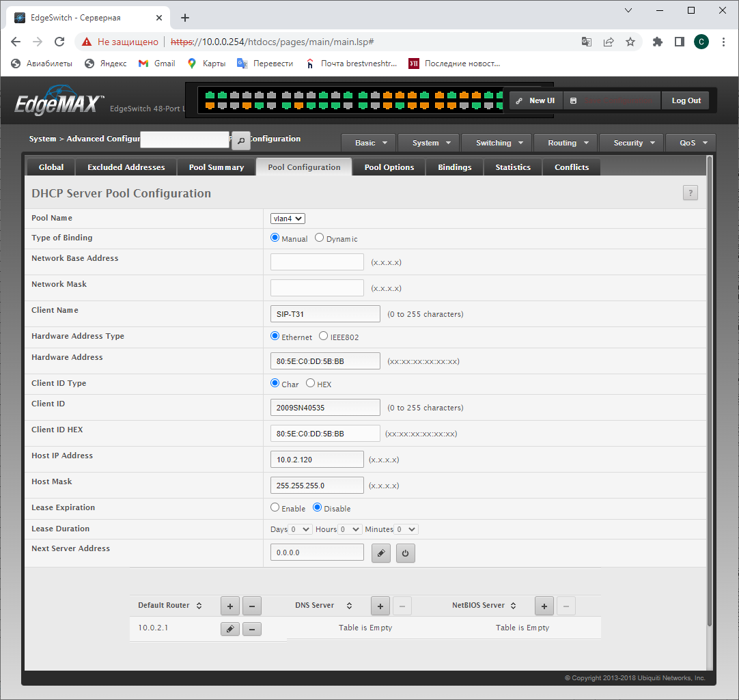Switch to the New UI
The height and width of the screenshot is (700, 739).
[535, 100]
